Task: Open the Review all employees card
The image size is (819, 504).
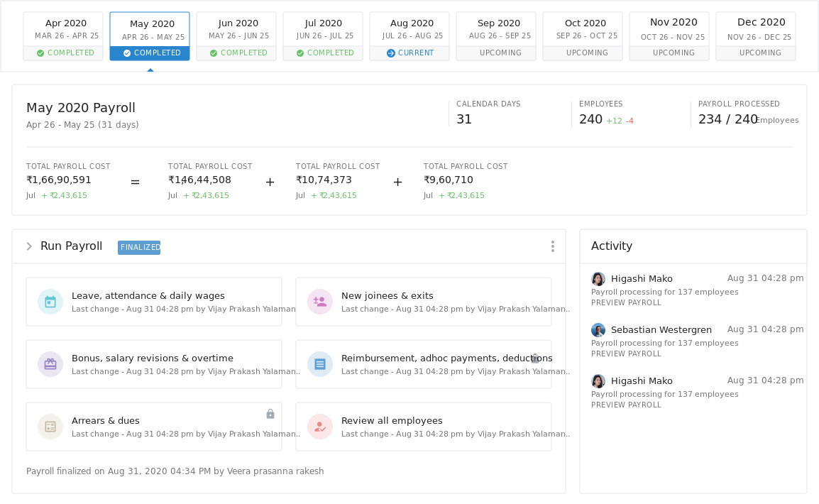Action: click(x=424, y=427)
